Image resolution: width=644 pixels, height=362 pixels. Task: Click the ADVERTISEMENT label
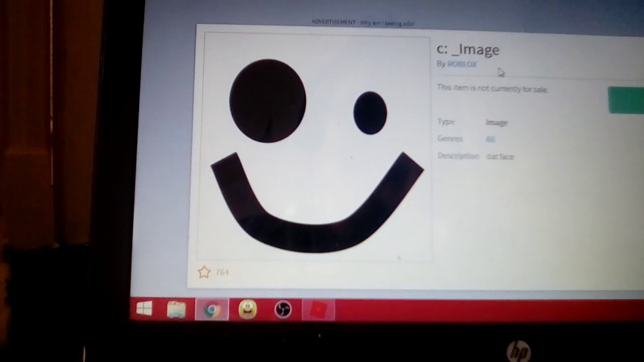coord(334,22)
